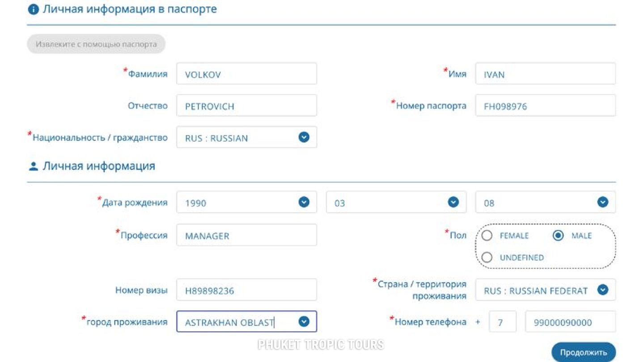
Task: Click the phone number field 99000090000
Action: point(570,322)
